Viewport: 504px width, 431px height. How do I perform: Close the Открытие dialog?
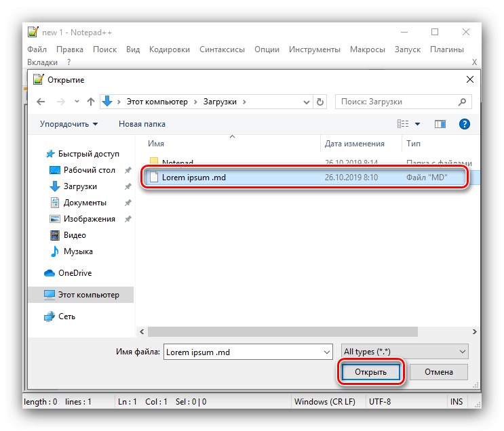[x=470, y=79]
